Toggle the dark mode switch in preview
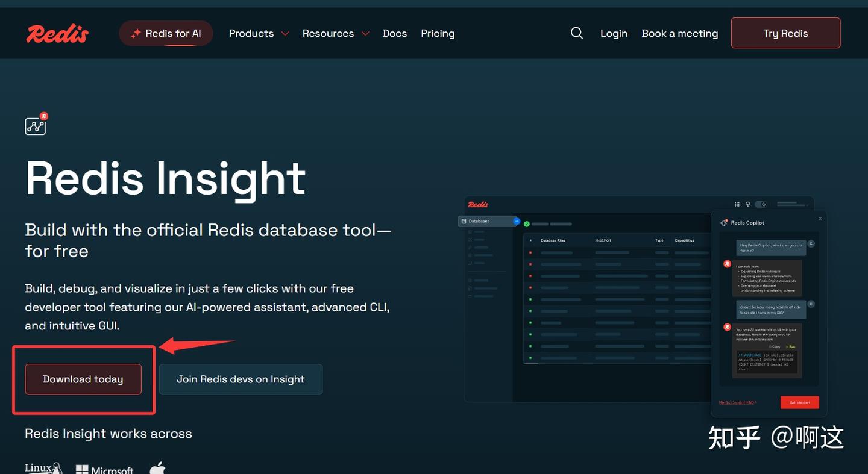The width and height of the screenshot is (868, 474). [x=761, y=204]
